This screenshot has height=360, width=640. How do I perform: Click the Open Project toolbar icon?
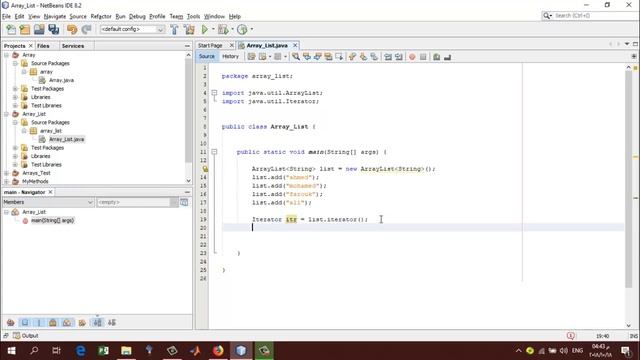point(39,29)
